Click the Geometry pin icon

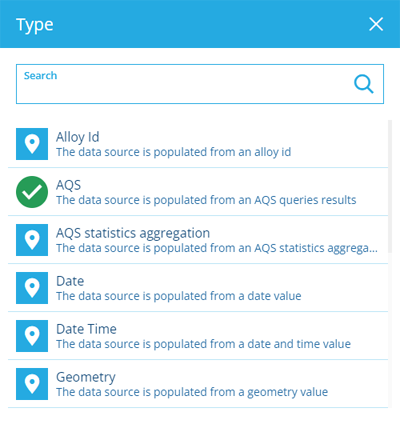[x=32, y=384]
